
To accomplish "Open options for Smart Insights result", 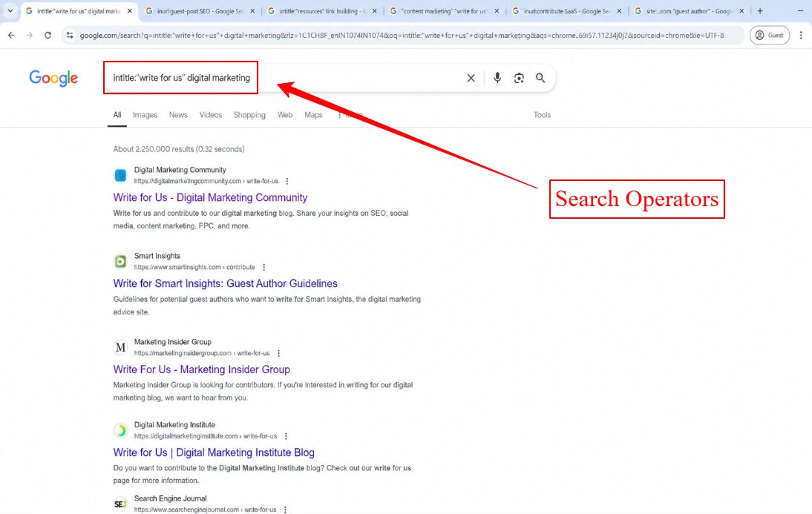I will [x=263, y=267].
